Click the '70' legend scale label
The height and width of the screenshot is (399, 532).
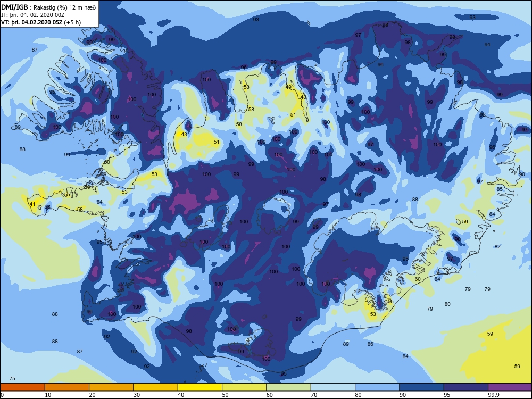tap(314, 395)
